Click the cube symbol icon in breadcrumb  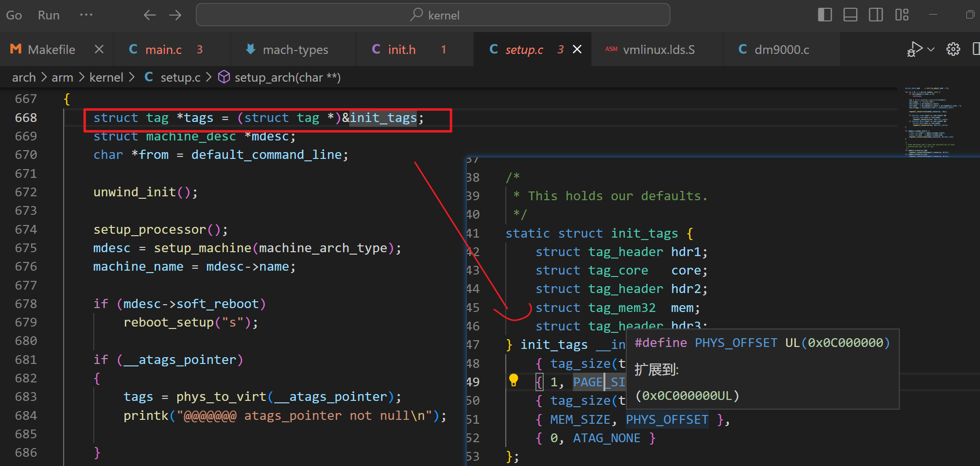[x=224, y=77]
